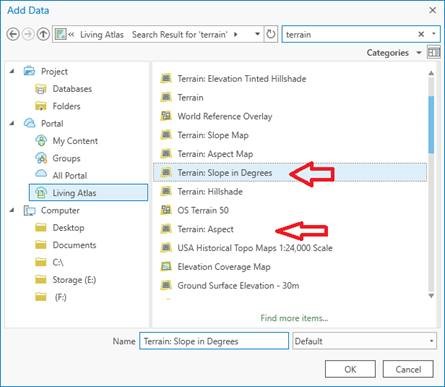Open the Desktop folder
The width and height of the screenshot is (445, 387).
68,228
